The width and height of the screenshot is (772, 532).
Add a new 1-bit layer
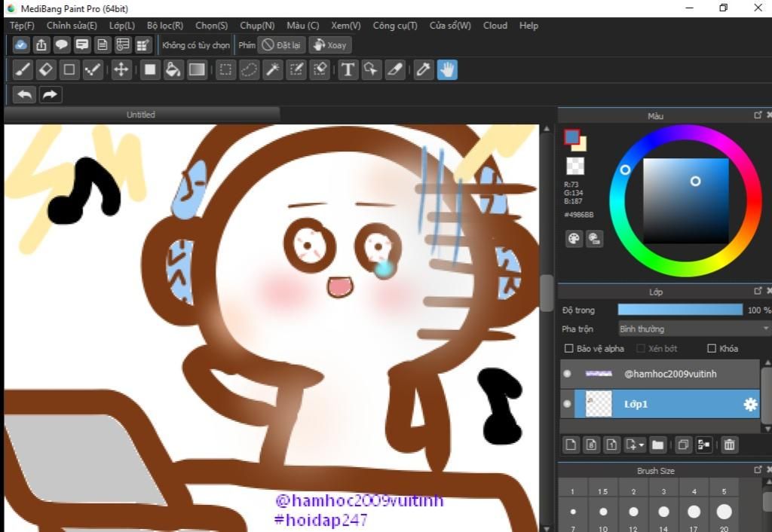pos(611,445)
